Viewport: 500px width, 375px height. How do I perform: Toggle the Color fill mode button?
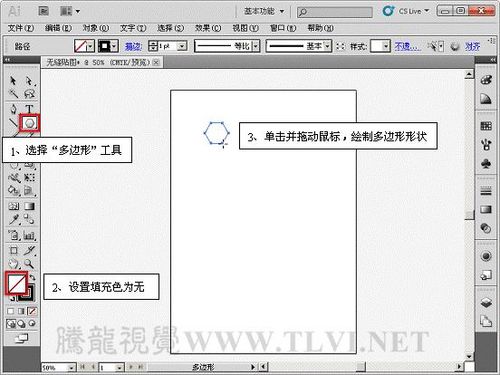coord(11,311)
